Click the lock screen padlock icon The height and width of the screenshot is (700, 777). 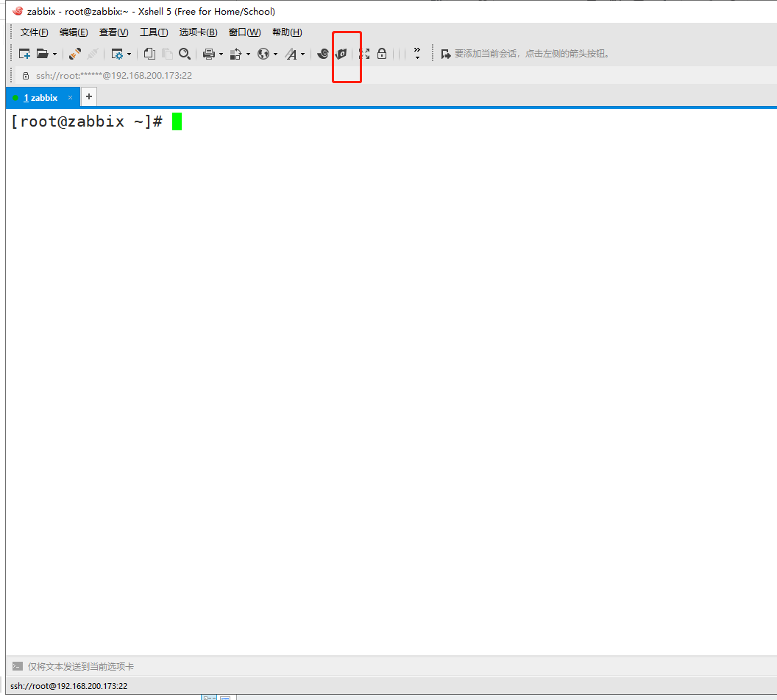(x=382, y=54)
